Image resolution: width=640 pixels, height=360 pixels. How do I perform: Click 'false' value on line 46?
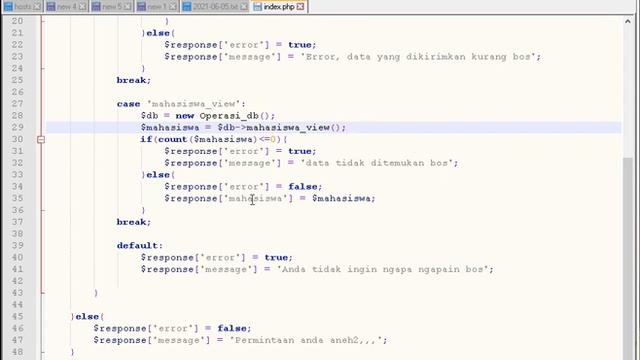232,329
